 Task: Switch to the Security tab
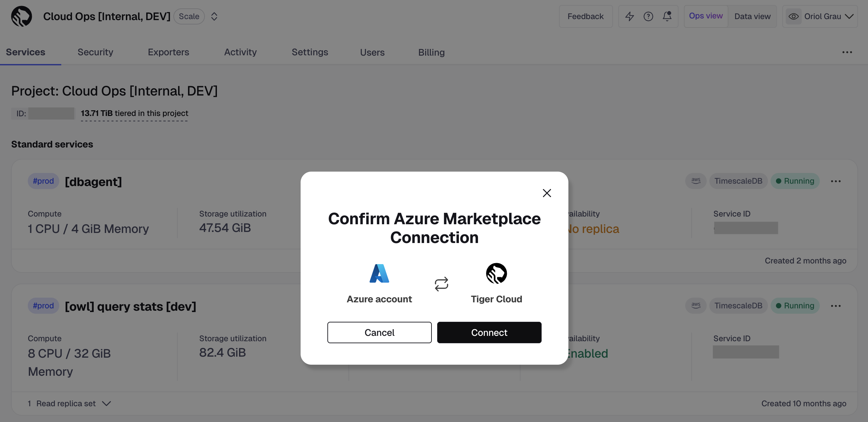pos(95,52)
